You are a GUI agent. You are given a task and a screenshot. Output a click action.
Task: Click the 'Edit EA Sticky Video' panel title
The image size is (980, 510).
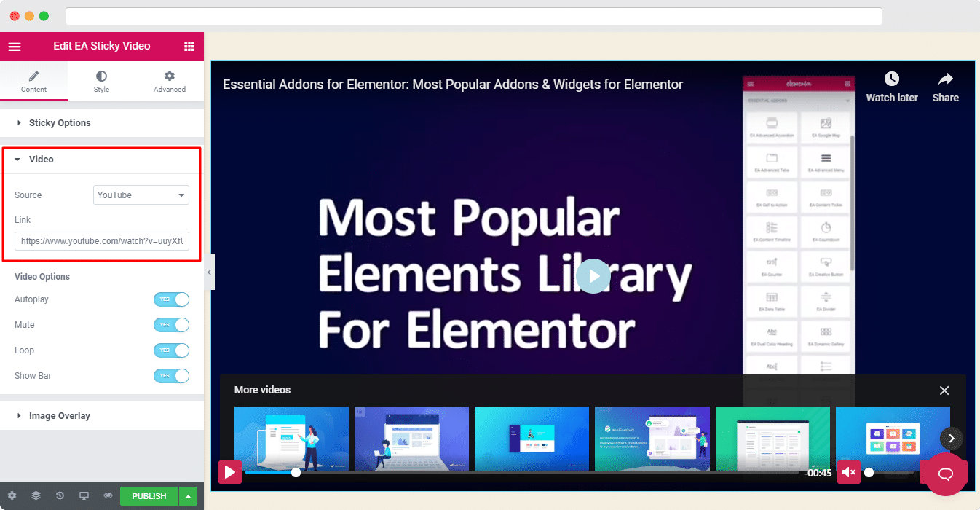point(102,46)
